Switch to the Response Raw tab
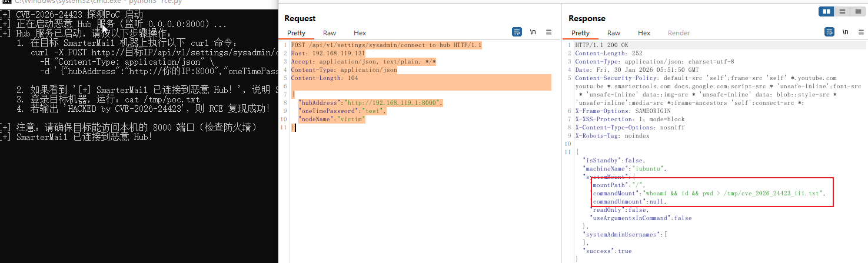 tap(614, 33)
